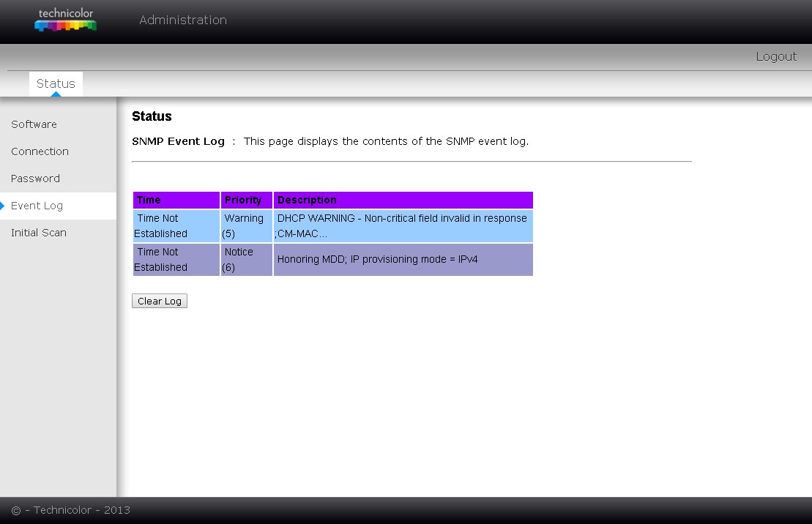The image size is (812, 524).
Task: Click the Administration header title
Action: pos(183,20)
